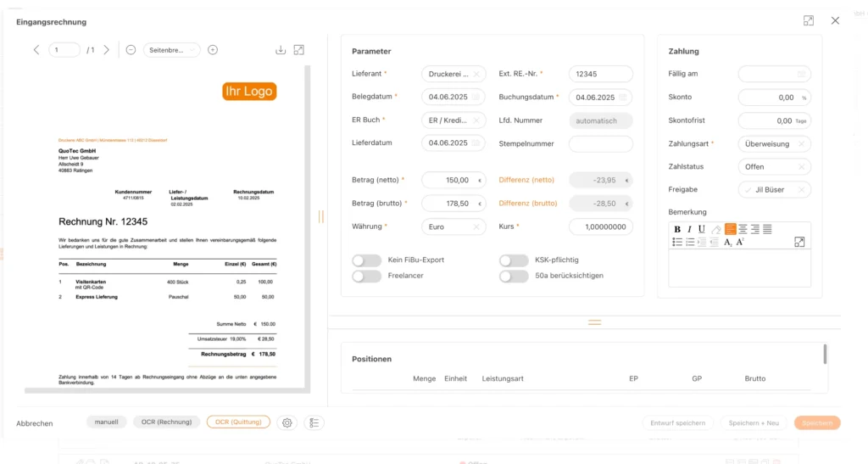
Task: Clear the Lieferant selection
Action: [476, 74]
